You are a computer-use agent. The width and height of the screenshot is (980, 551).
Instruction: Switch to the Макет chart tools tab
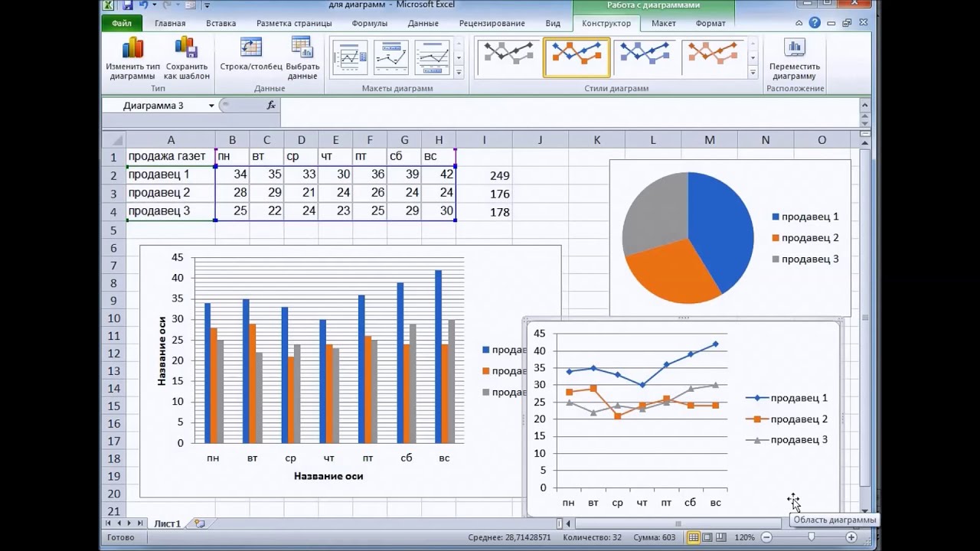663,23
